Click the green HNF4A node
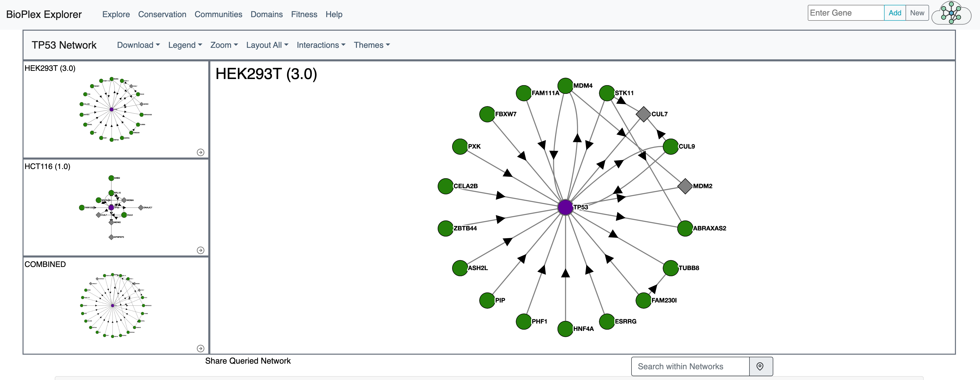Viewport: 980px width, 380px height. pyautogui.click(x=565, y=329)
